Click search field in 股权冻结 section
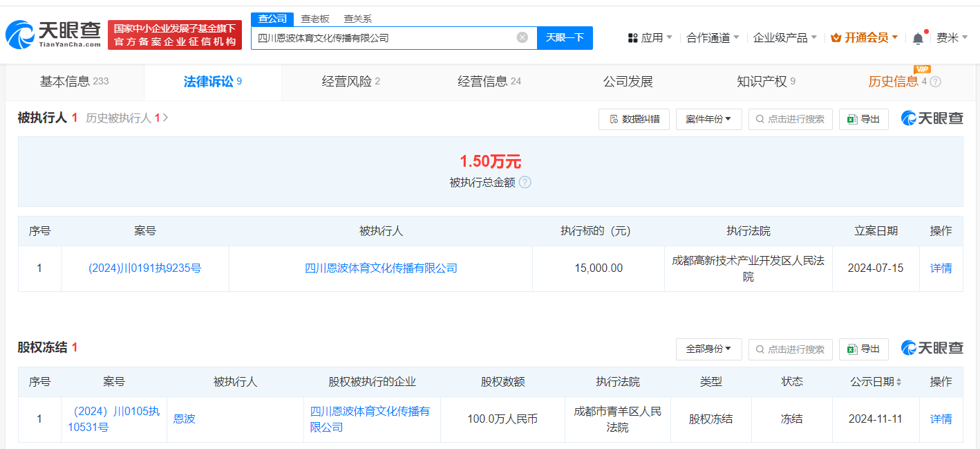Screen dimensions: 980x449 tap(791, 349)
